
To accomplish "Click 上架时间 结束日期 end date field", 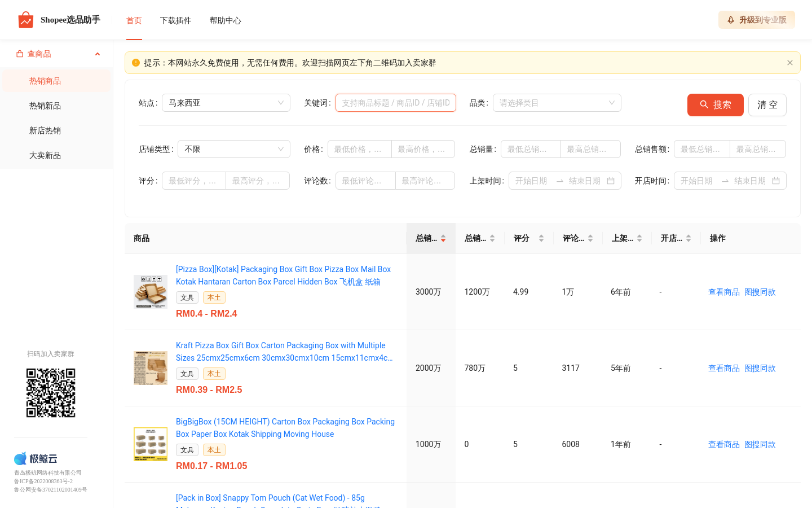I will coord(585,181).
